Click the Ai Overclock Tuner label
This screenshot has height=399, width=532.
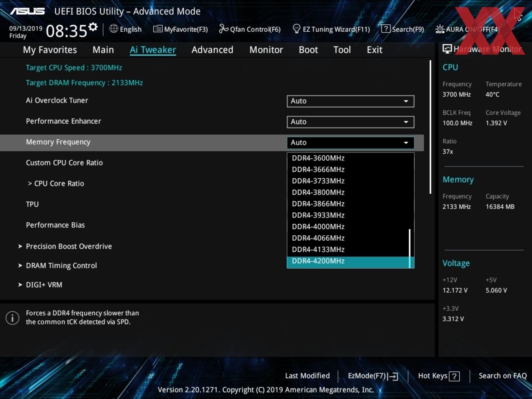click(57, 100)
